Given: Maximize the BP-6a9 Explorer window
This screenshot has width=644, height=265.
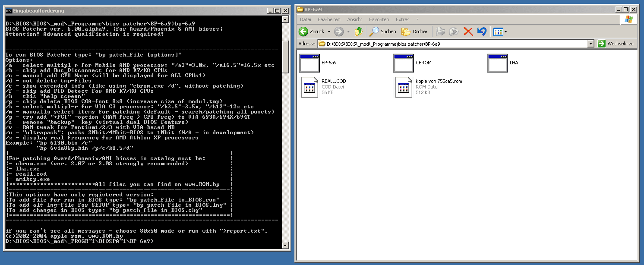Looking at the screenshot, I should tap(625, 9).
